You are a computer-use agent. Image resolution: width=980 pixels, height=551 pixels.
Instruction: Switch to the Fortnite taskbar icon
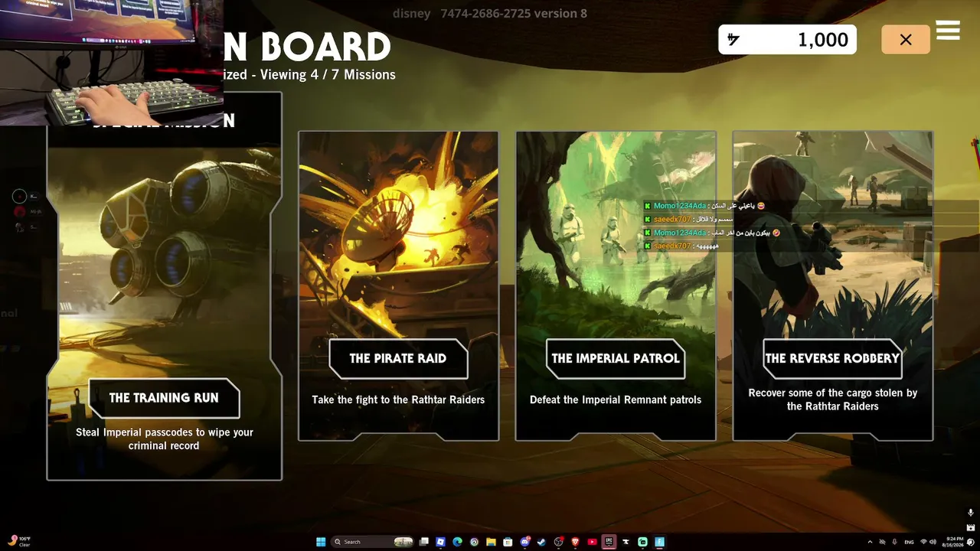(x=660, y=542)
